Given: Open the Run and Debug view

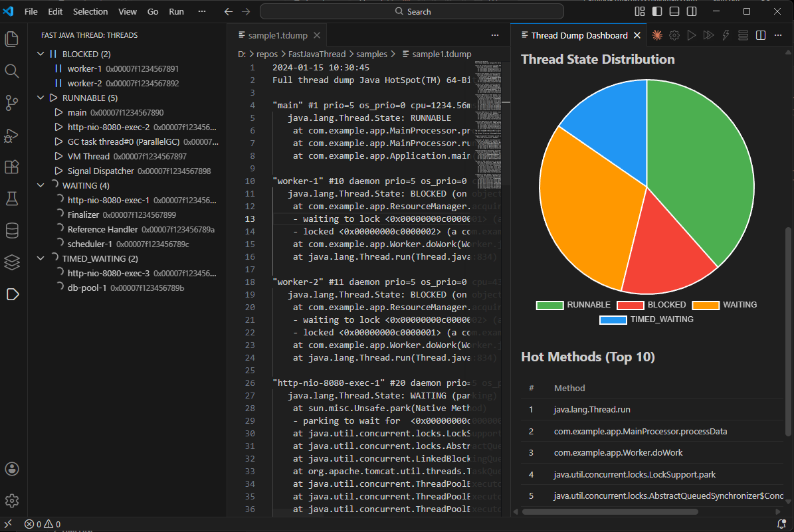Looking at the screenshot, I should (12, 135).
